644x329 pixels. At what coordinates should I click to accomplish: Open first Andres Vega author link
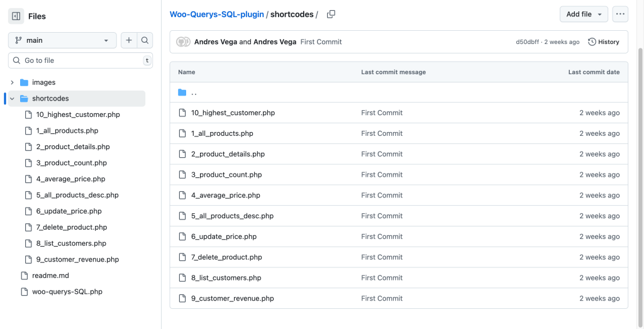(216, 42)
